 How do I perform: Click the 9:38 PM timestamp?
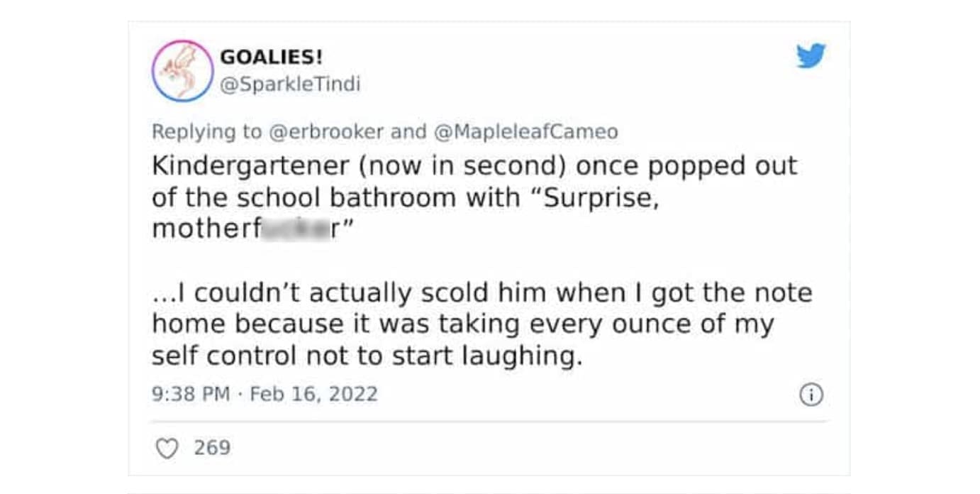[191, 394]
